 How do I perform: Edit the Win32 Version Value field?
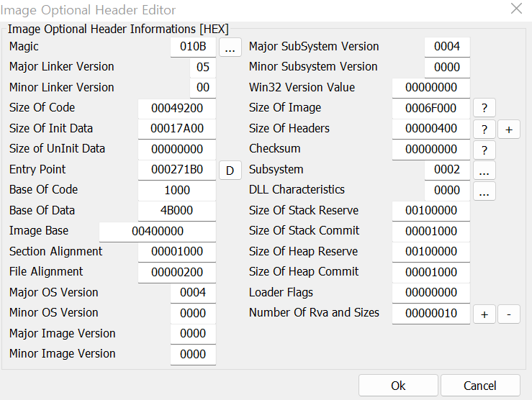[431, 88]
